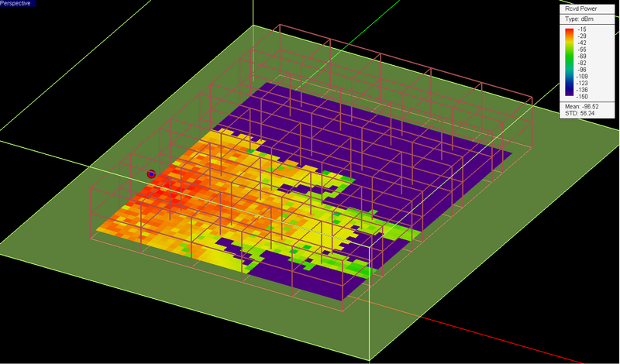The width and height of the screenshot is (620, 364).
Task: Click the STD: 56.24 statistic
Action: point(580,113)
